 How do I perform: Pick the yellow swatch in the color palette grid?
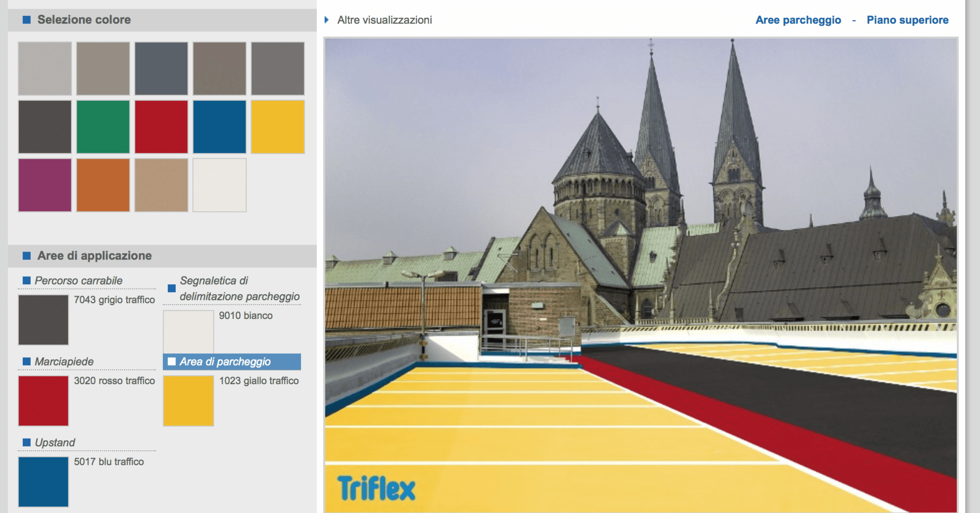pos(278,127)
